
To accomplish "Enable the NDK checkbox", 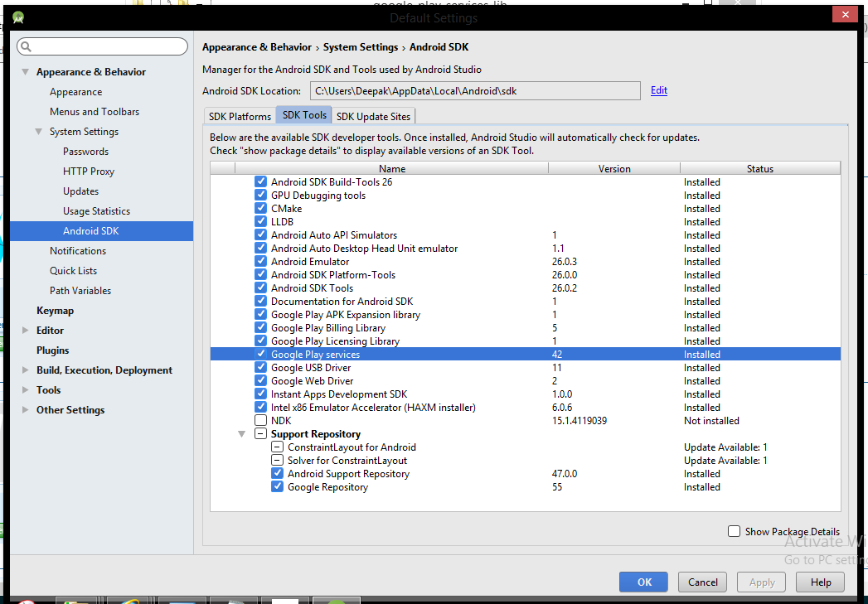I will [x=261, y=420].
